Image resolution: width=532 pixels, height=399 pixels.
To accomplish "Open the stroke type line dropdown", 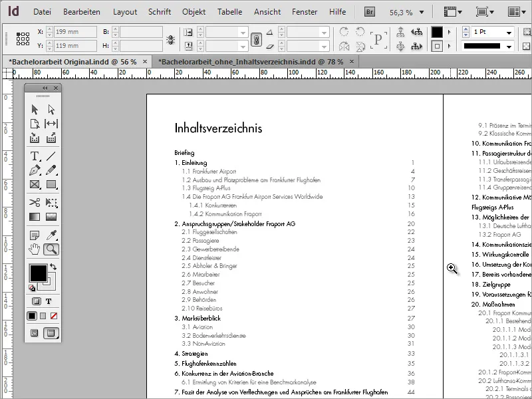I will click(509, 46).
